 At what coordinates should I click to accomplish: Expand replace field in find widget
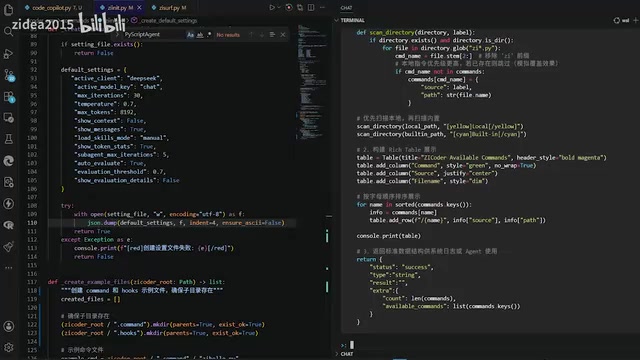coord(118,35)
